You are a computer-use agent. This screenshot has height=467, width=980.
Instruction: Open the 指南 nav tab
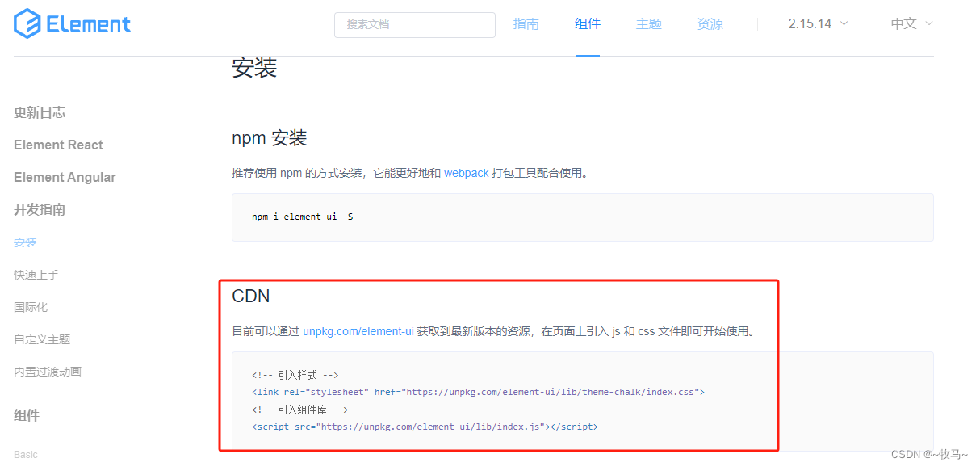(526, 24)
